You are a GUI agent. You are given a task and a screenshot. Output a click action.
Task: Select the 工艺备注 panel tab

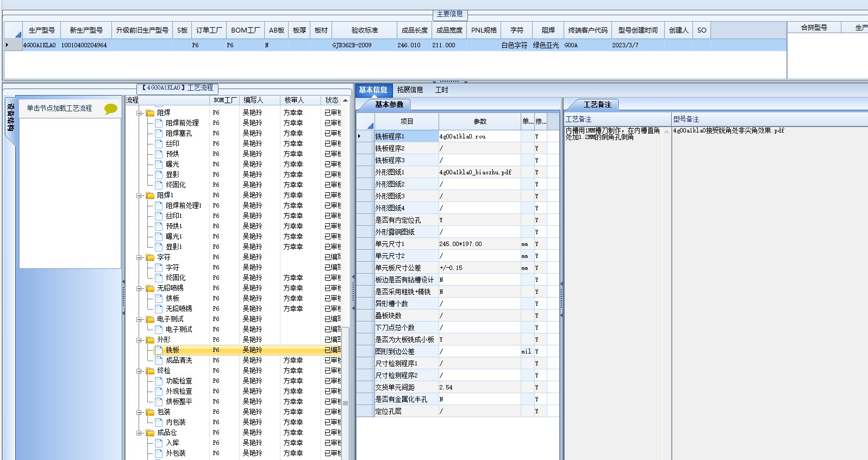coord(597,104)
